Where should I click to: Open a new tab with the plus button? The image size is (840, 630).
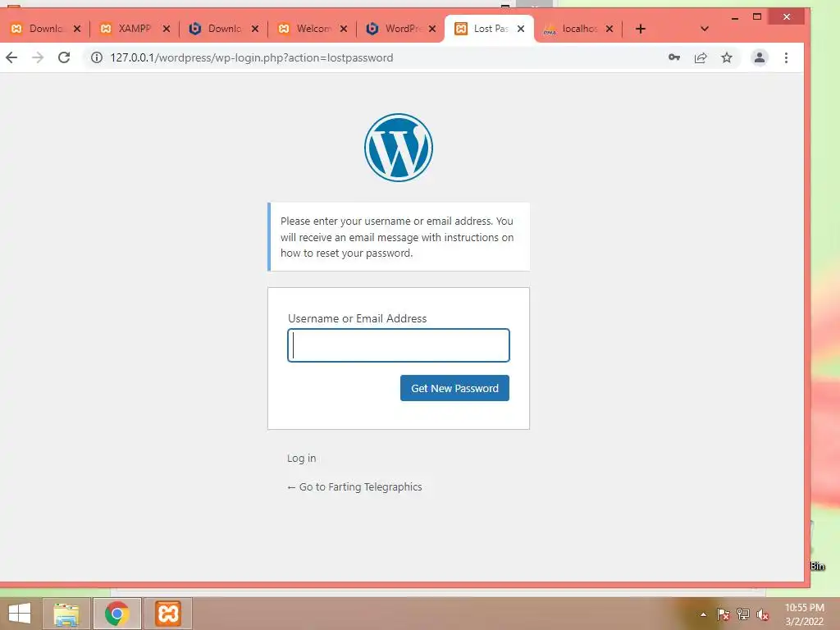(641, 29)
